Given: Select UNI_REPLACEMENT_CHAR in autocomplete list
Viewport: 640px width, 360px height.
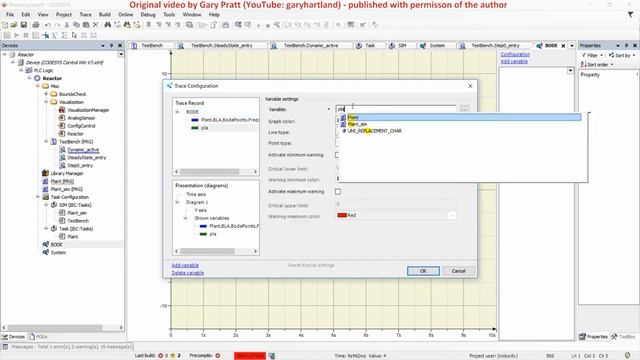Looking at the screenshot, I should tap(460, 131).
